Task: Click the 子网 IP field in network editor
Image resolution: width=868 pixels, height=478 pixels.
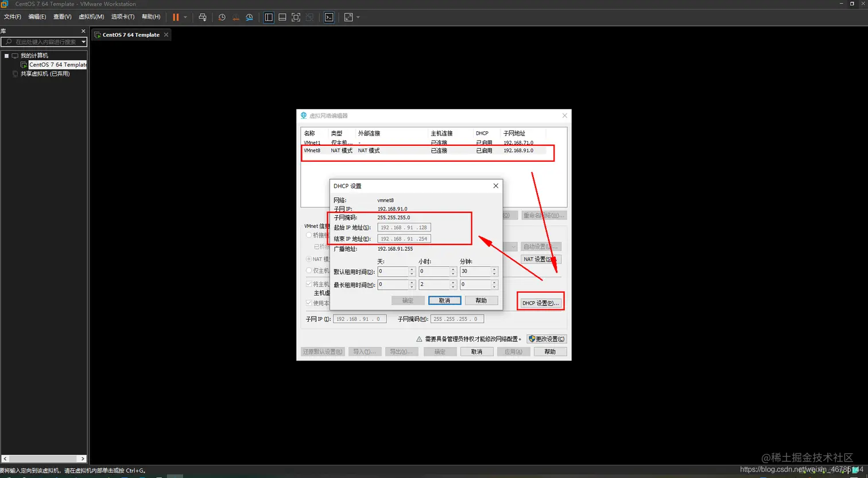Action: 360,319
